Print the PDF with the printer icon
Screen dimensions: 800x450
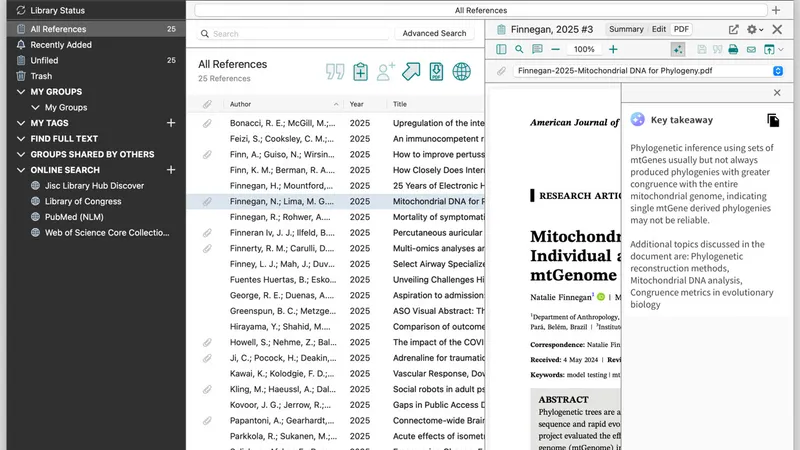coord(733,49)
